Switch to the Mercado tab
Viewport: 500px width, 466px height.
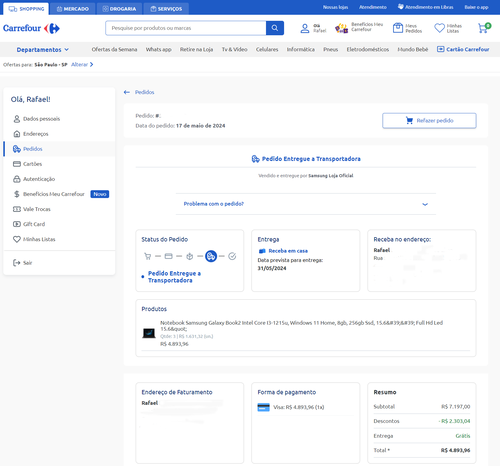click(73, 9)
